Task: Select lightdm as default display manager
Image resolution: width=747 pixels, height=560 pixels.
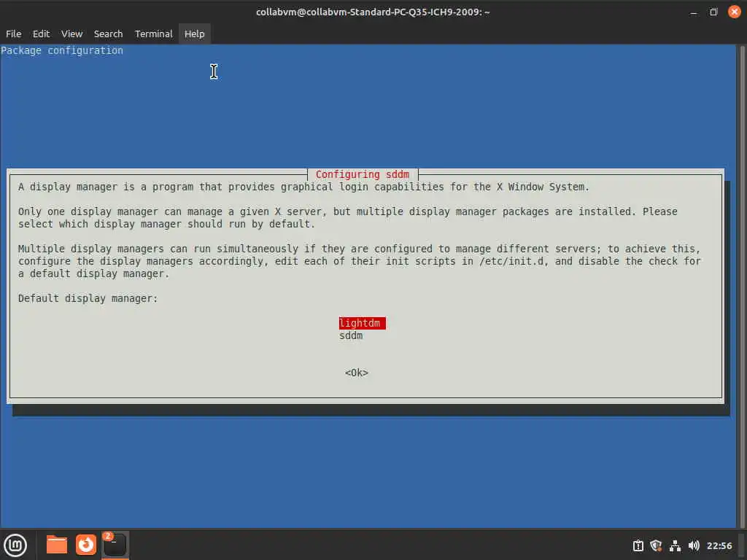Action: pyautogui.click(x=362, y=323)
